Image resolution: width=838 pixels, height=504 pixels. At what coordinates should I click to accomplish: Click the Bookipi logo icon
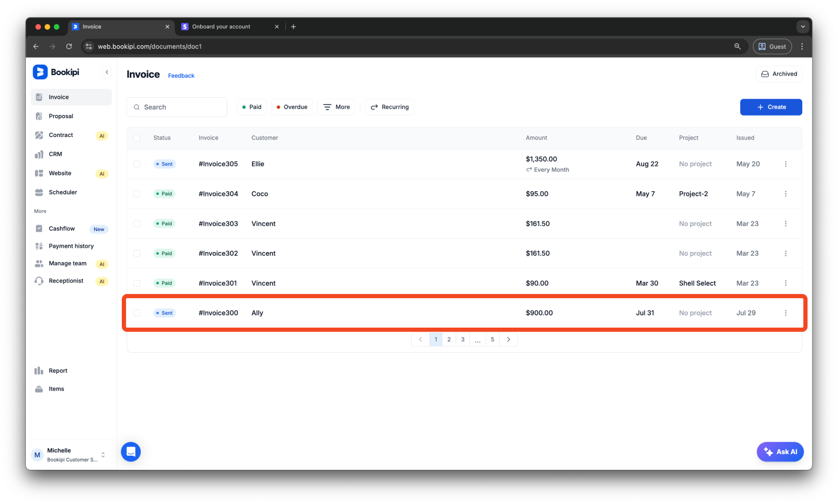40,72
